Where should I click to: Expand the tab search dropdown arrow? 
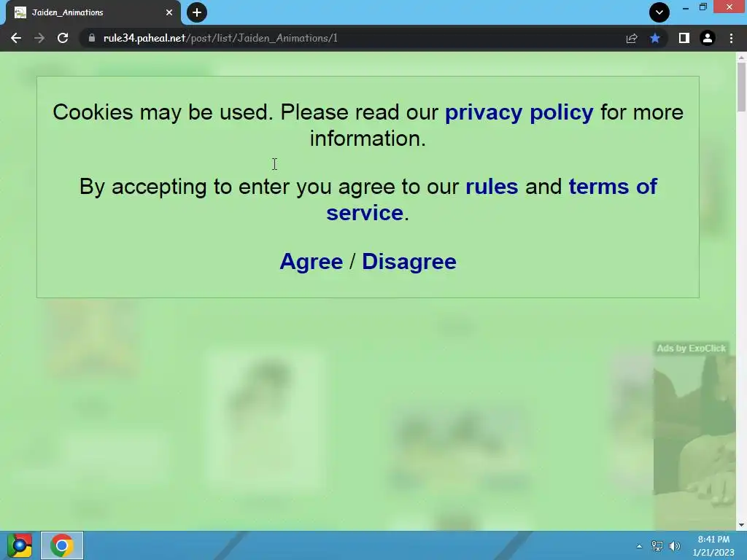pyautogui.click(x=659, y=12)
